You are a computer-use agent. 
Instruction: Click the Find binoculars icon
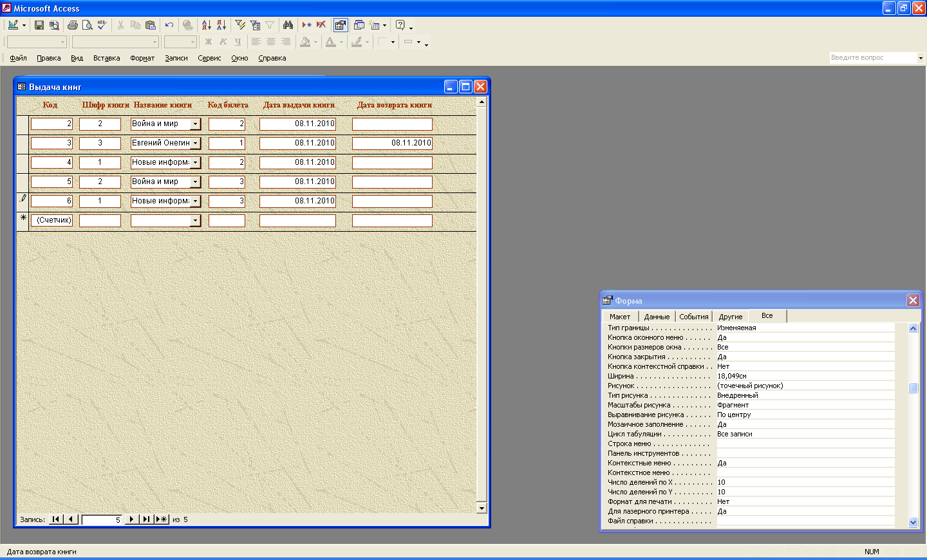(x=288, y=25)
